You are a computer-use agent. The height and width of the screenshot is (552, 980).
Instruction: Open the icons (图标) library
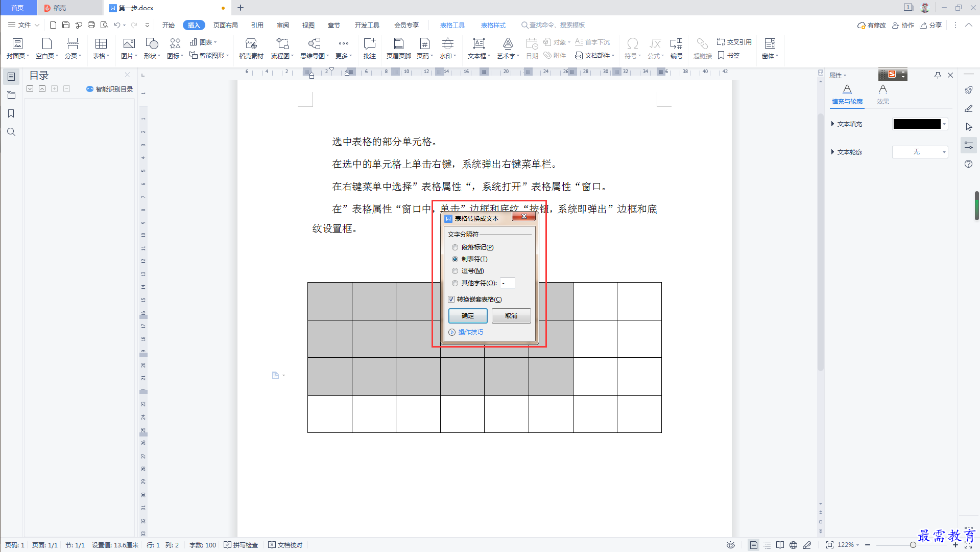pyautogui.click(x=175, y=49)
